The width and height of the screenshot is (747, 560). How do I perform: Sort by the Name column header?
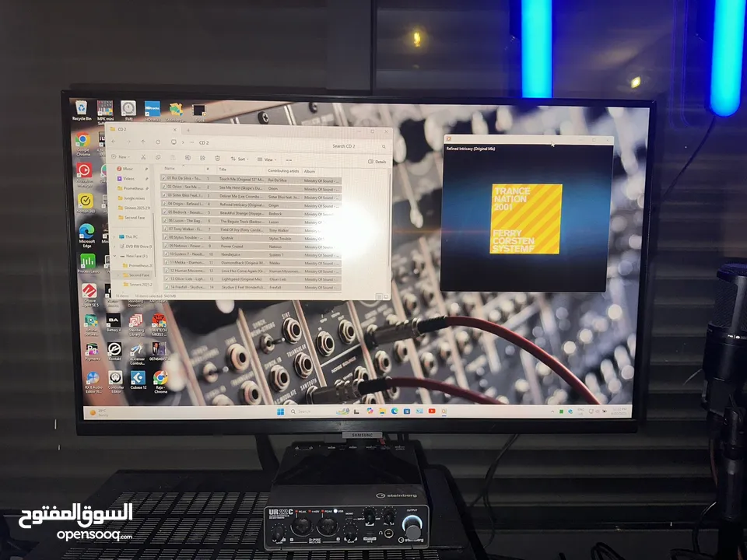[x=170, y=168]
